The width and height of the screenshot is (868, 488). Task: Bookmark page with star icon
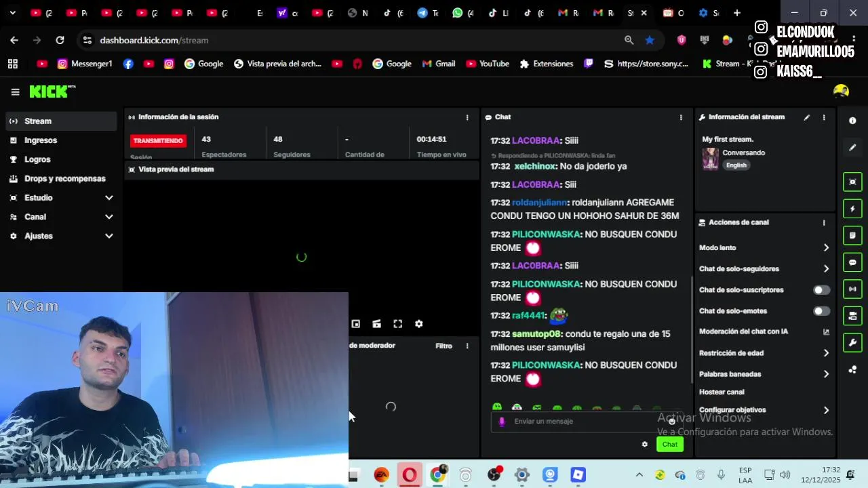pyautogui.click(x=650, y=40)
